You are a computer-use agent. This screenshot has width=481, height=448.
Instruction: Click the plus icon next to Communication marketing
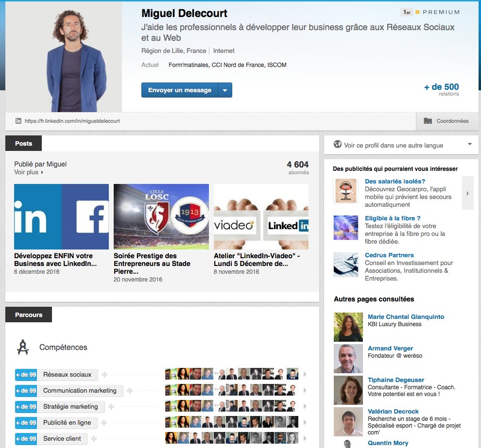coord(130,391)
